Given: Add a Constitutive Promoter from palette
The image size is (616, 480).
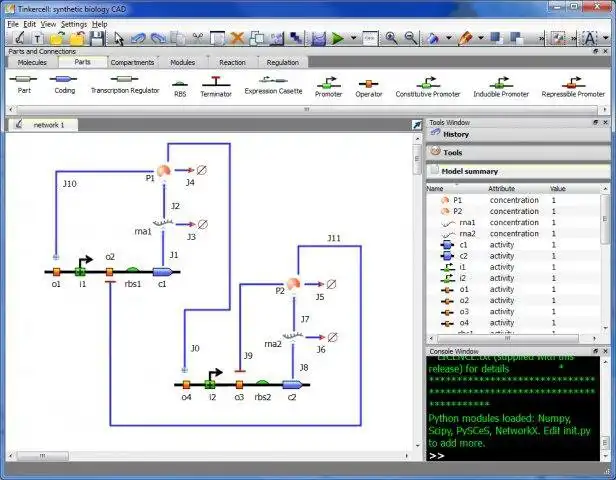Looking at the screenshot, I should [427, 87].
